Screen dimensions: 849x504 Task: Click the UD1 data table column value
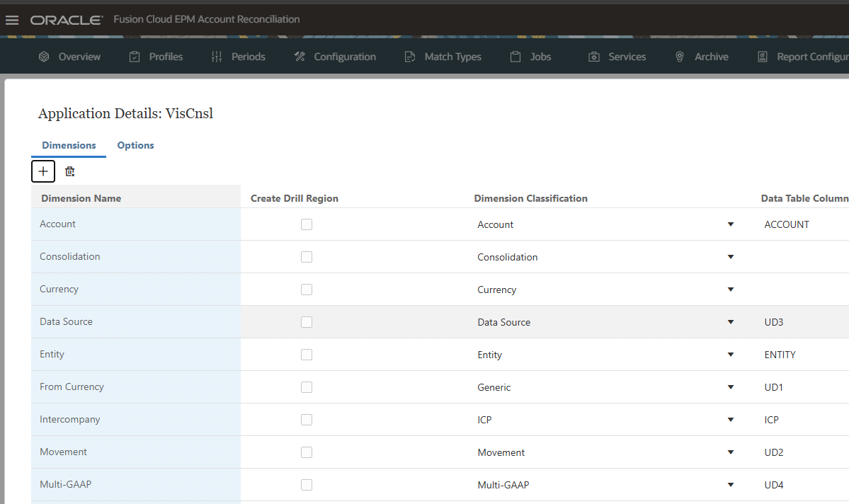773,387
